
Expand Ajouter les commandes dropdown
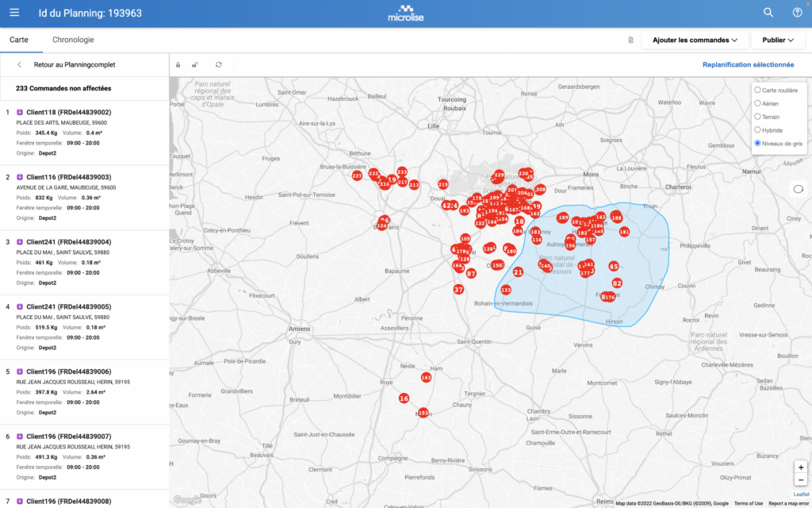click(695, 40)
